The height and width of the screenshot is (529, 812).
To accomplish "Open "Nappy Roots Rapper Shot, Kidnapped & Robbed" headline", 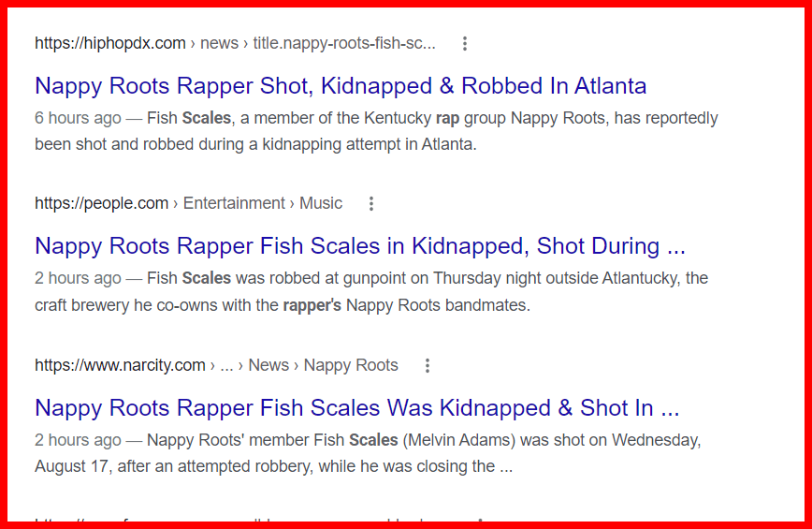I will tap(341, 86).
